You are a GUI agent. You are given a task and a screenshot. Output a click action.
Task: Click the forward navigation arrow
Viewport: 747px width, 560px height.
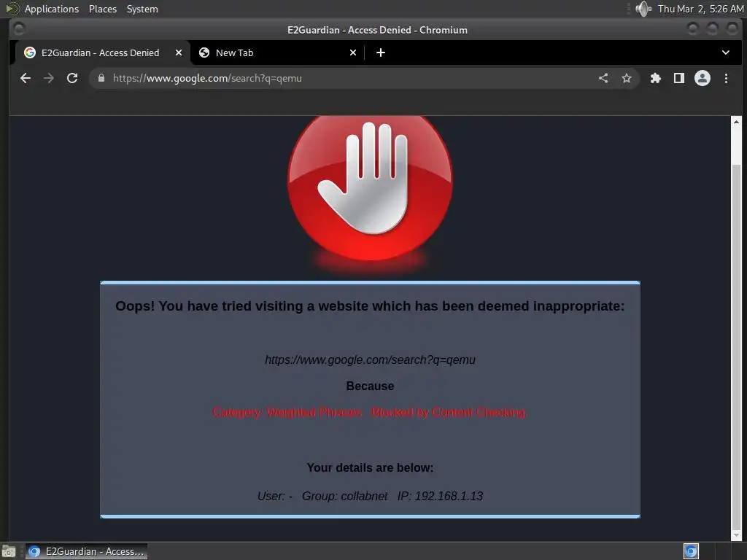point(49,78)
